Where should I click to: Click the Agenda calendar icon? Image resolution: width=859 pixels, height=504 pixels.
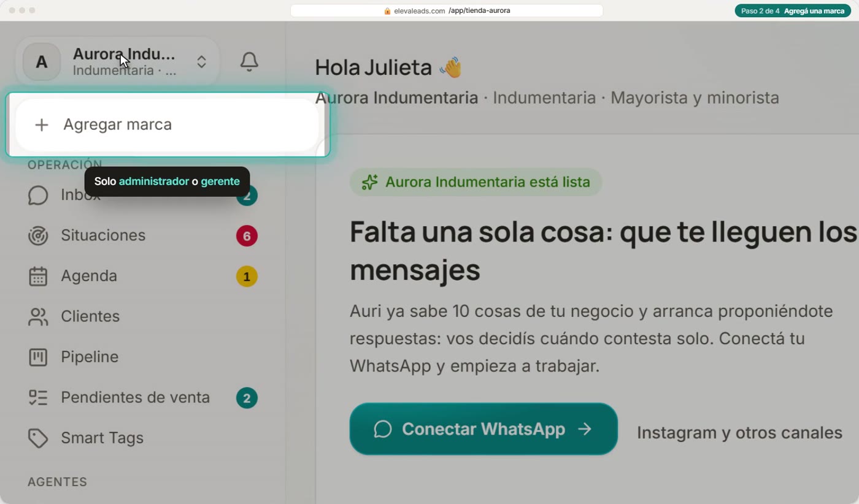click(x=38, y=276)
